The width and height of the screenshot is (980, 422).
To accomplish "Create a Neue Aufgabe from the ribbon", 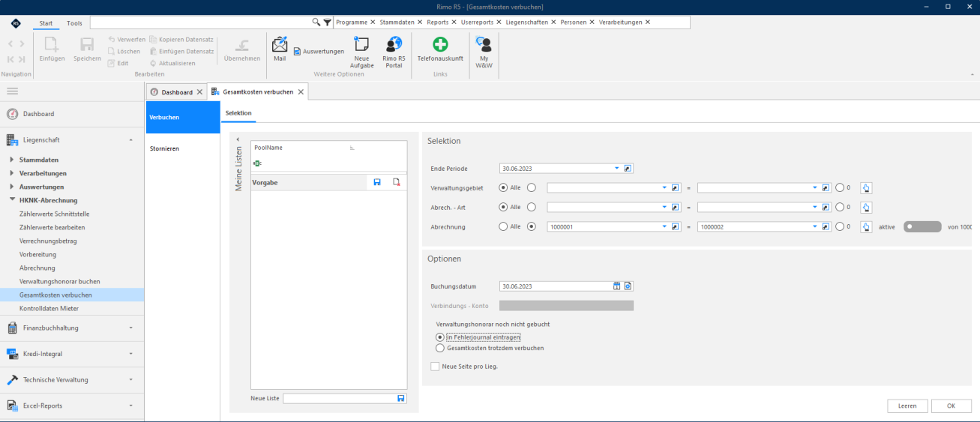I will [361, 52].
